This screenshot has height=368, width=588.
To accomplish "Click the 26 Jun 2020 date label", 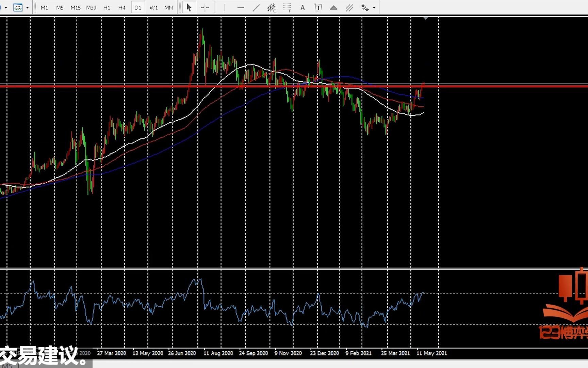I will coord(182,353).
